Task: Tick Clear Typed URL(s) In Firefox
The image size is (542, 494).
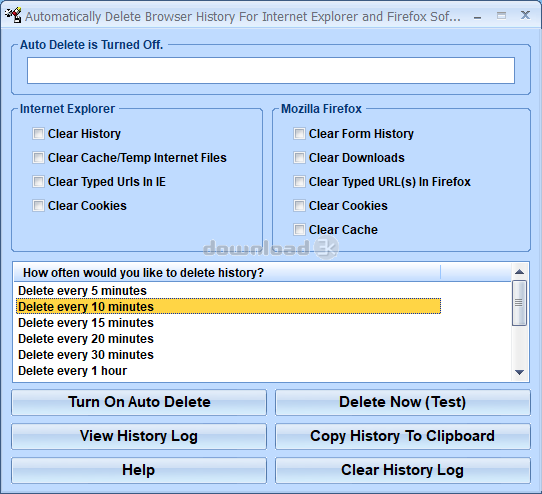Action: tap(299, 181)
